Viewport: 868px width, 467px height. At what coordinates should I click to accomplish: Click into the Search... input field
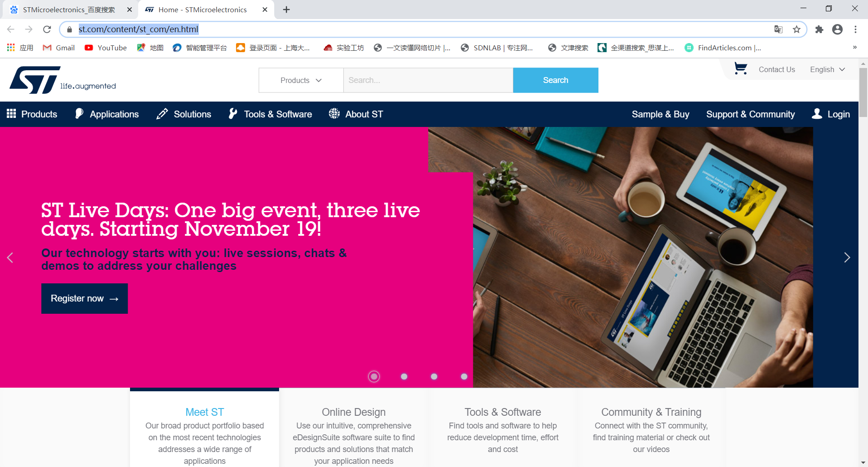tap(428, 80)
